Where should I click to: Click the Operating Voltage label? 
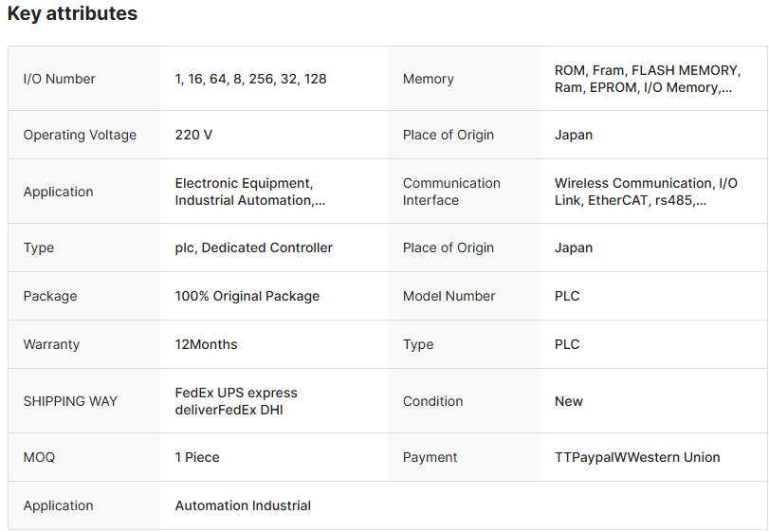[80, 135]
